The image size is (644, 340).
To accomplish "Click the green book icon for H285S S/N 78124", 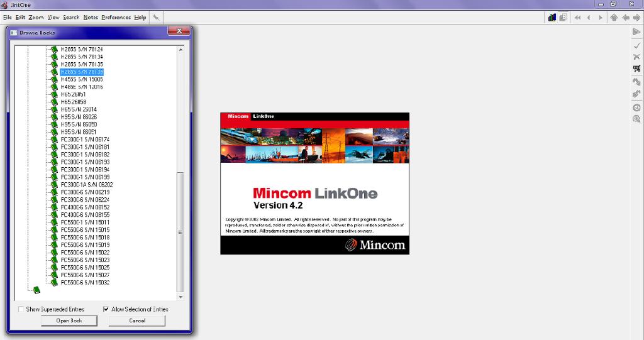I will (x=54, y=49).
